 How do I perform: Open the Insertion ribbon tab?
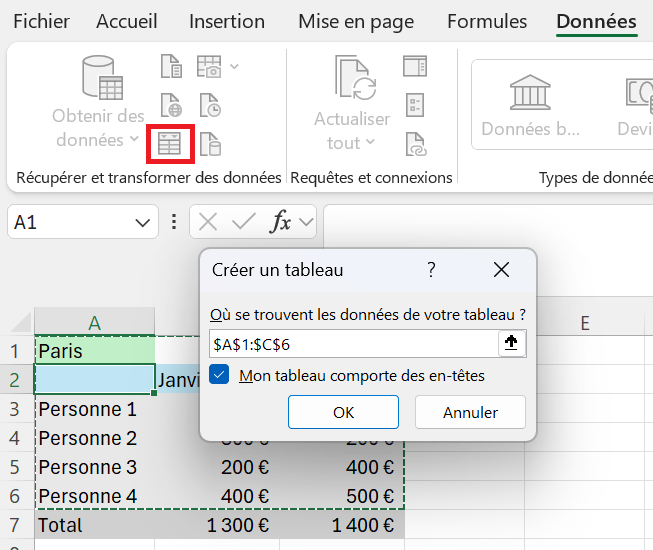coord(227,21)
